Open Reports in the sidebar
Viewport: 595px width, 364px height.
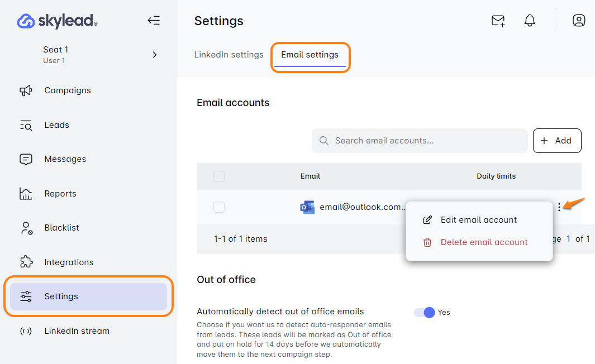point(60,194)
